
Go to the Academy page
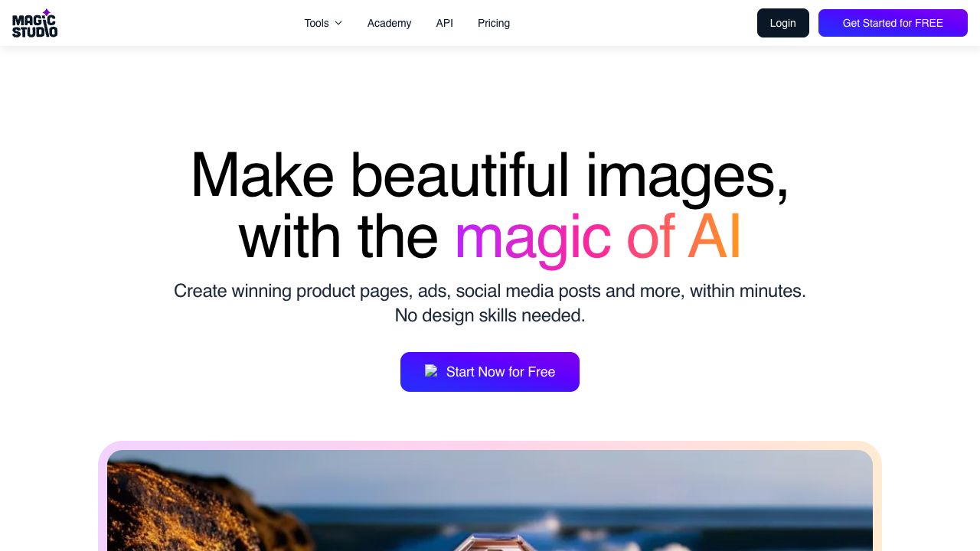389,23
